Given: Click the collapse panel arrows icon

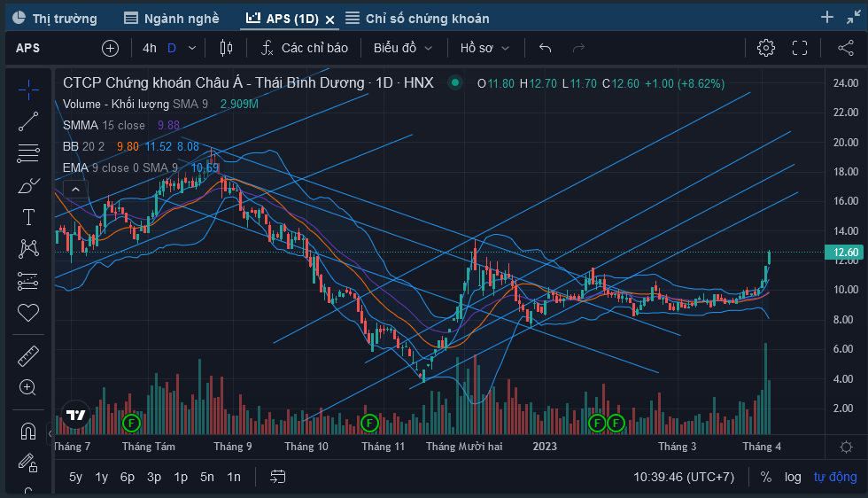Looking at the screenshot, I should point(853,17).
